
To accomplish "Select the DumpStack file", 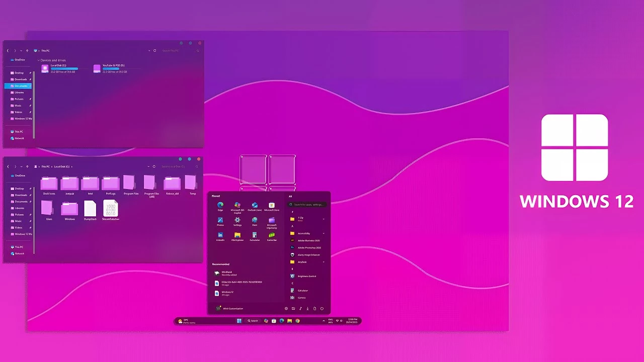I will tap(90, 210).
